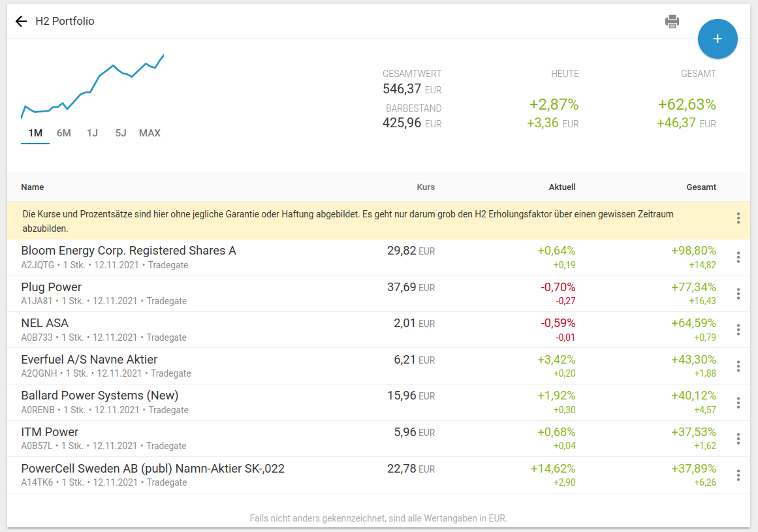Click the back arrow icon
Image resolution: width=758 pixels, height=532 pixels.
click(22, 22)
